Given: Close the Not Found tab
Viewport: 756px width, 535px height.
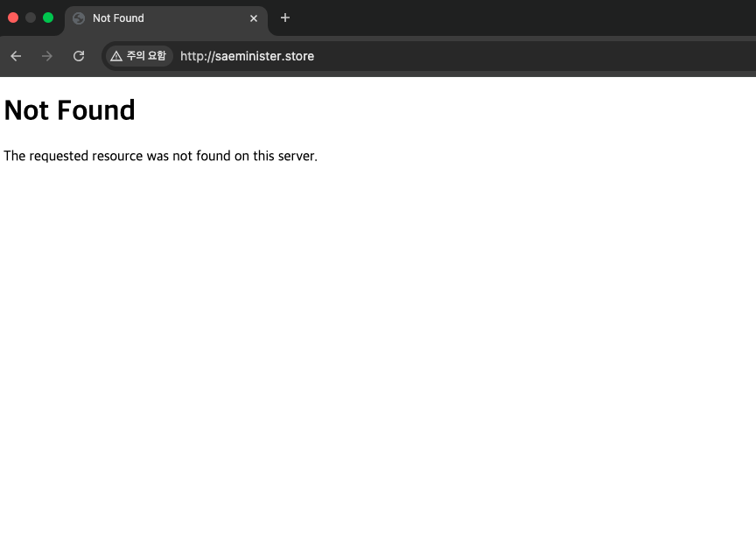Looking at the screenshot, I should pos(254,18).
